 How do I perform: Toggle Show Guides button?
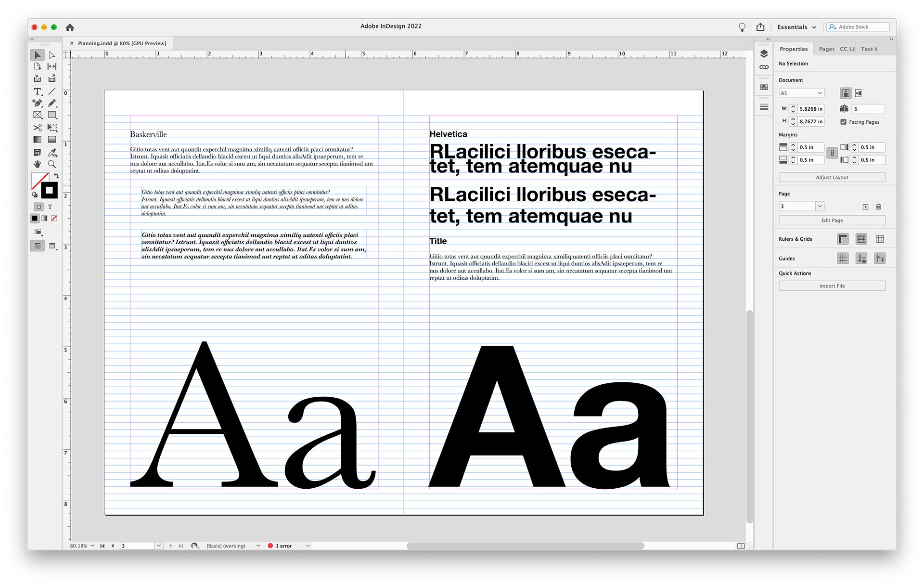click(843, 259)
